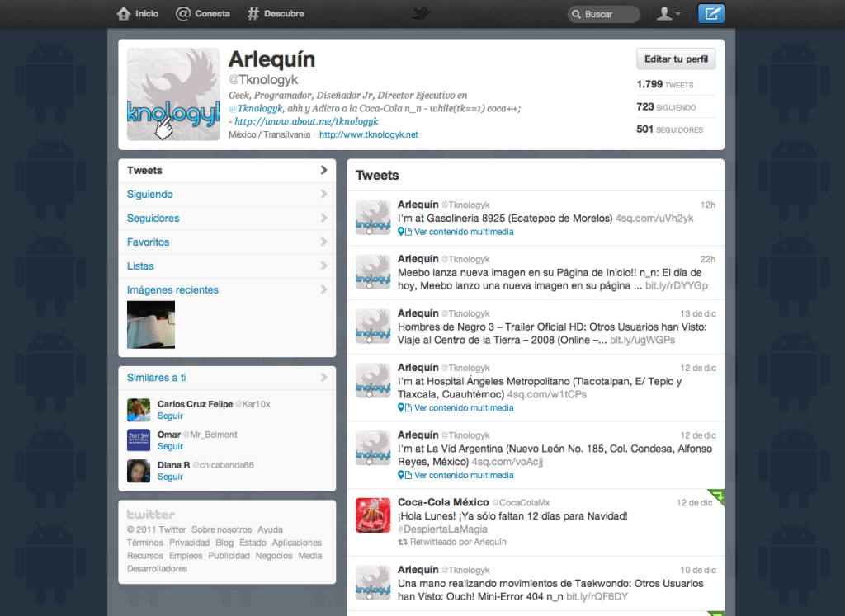Screen dimensions: 845x616
Task: Select Seguidores in the sidebar list
Action: point(227,218)
